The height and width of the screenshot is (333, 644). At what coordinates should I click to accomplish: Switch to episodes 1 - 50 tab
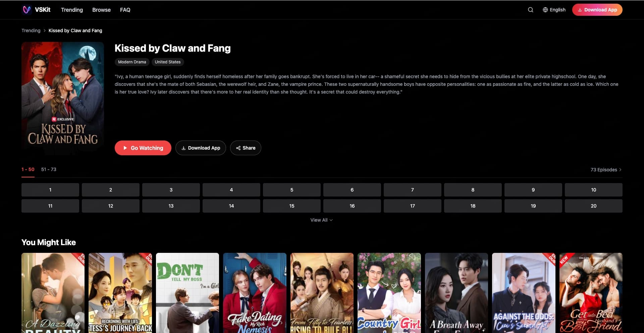28,170
